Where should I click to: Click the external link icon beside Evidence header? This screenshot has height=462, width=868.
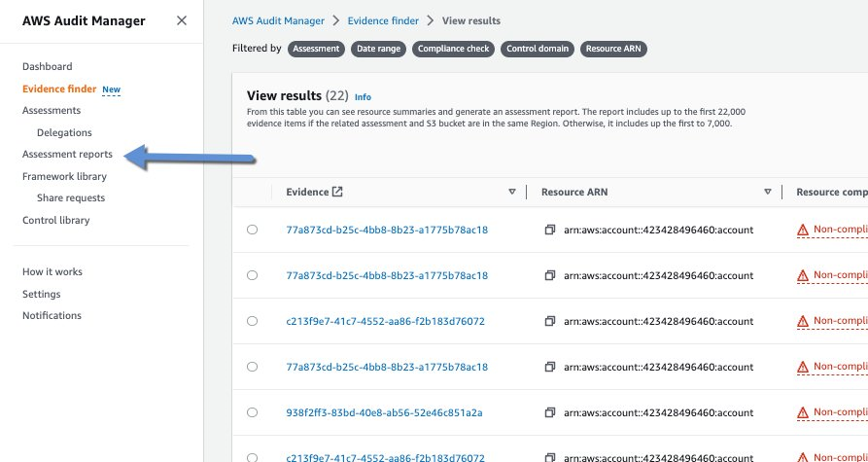(x=337, y=192)
